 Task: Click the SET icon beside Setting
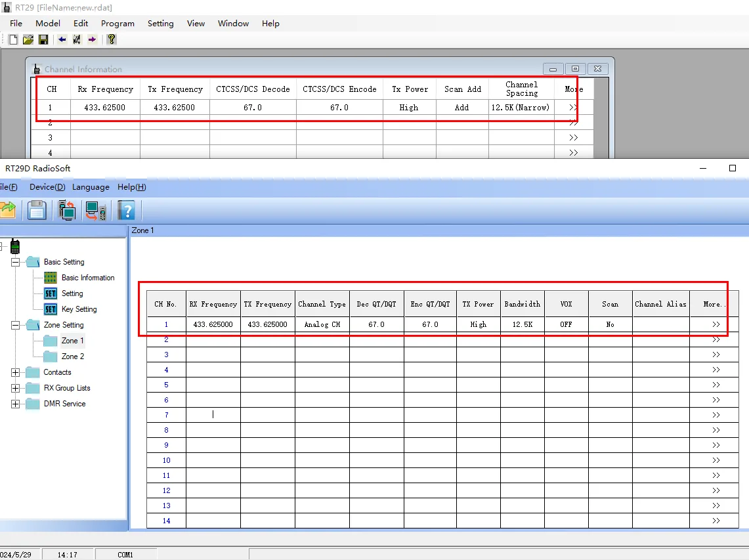click(x=51, y=293)
